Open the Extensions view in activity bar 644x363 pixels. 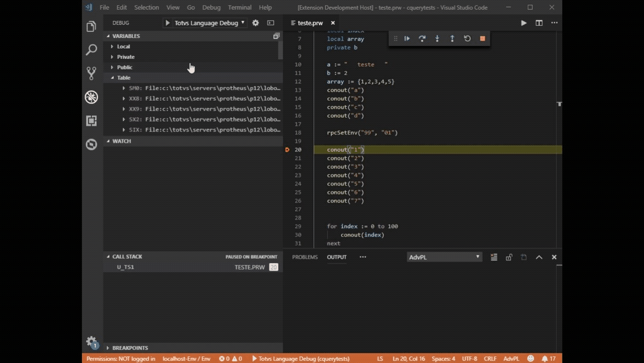click(x=91, y=121)
